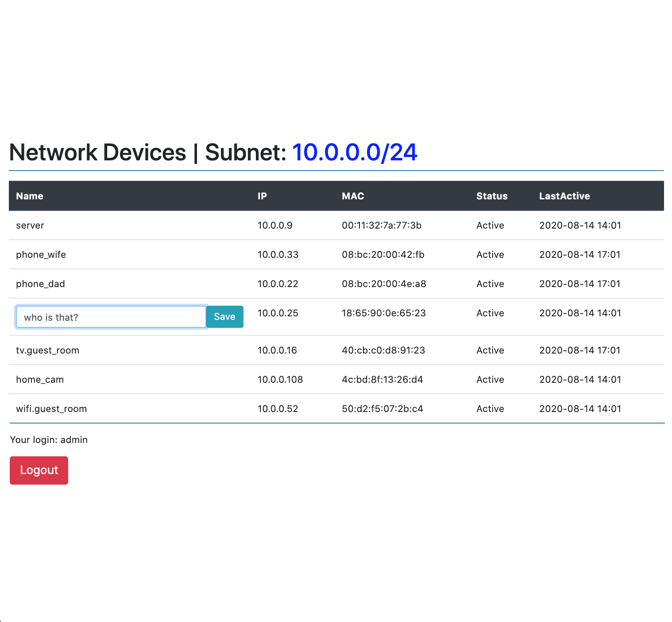672x622 pixels.
Task: Click the MAC column header
Action: [352, 196]
